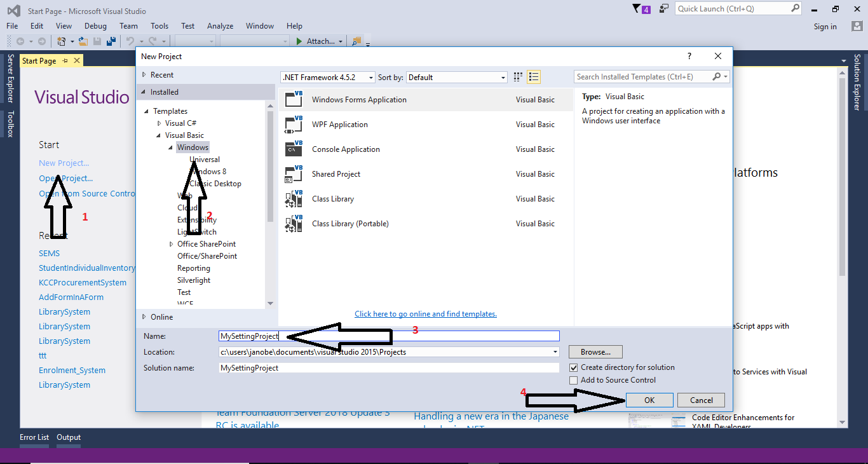Image resolution: width=868 pixels, height=464 pixels.
Task: Open recent project KCCProcurementSystem
Action: pyautogui.click(x=83, y=283)
